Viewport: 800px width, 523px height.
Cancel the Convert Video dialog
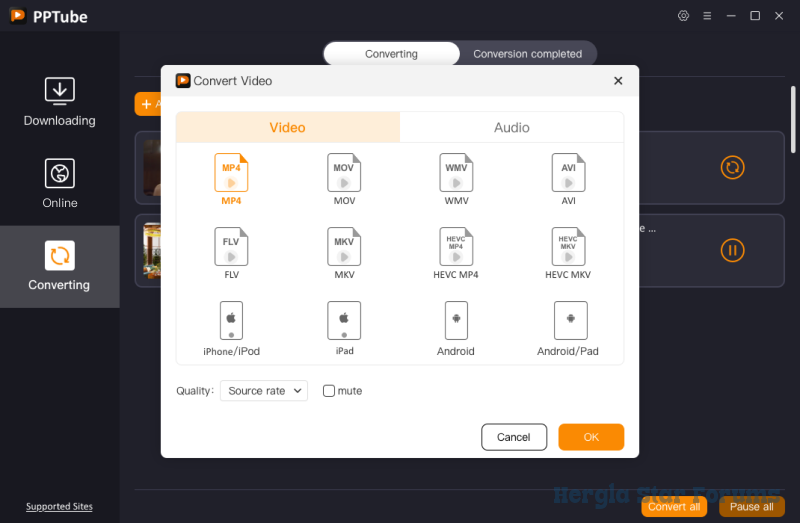(514, 437)
